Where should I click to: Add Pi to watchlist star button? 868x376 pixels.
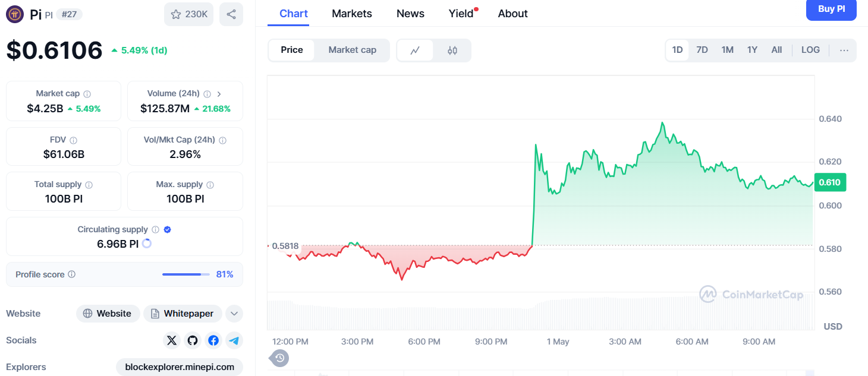pos(188,14)
